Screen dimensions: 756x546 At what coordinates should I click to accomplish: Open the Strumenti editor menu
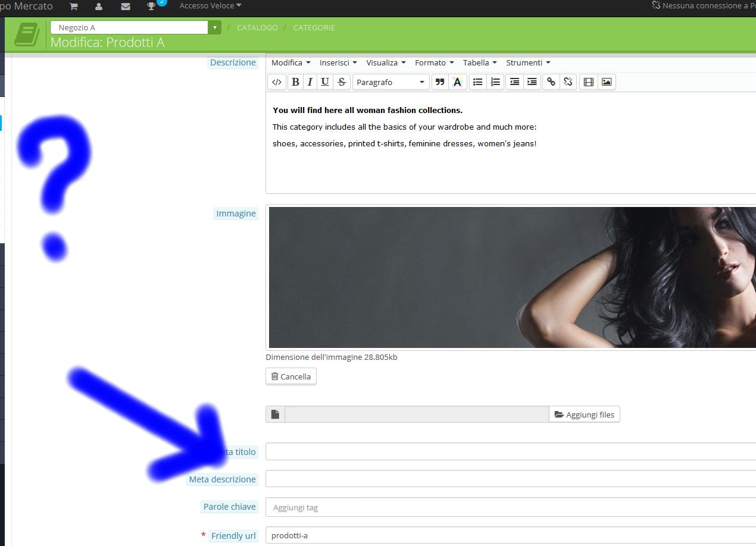(528, 62)
